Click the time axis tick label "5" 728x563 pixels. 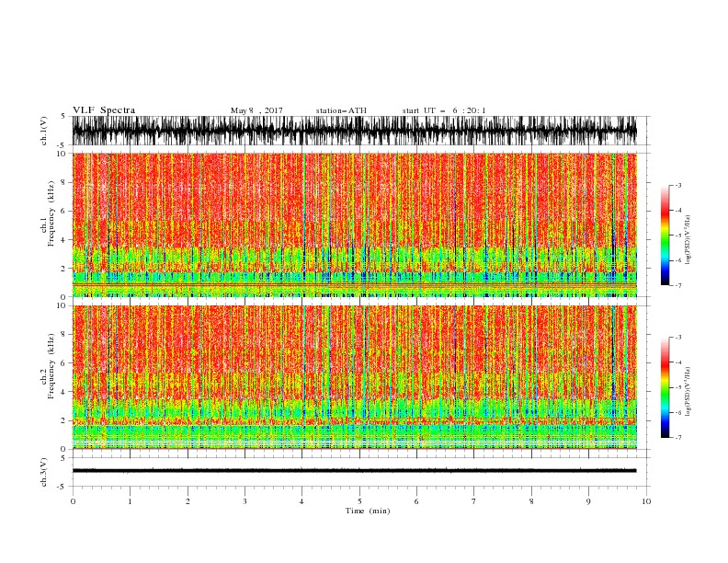click(359, 501)
